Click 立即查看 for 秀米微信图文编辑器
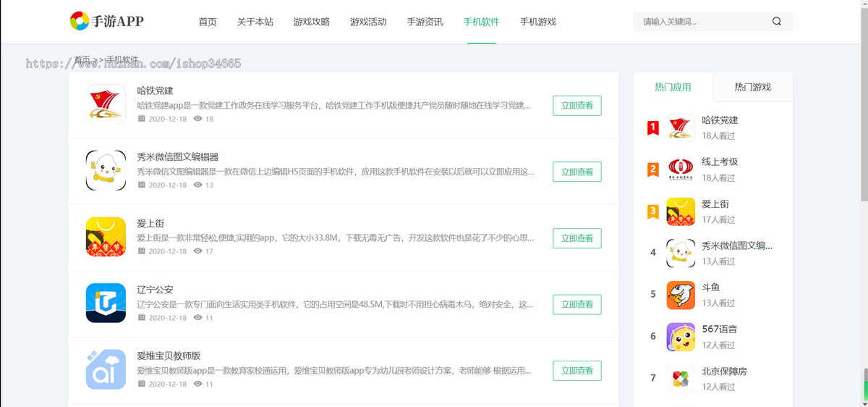The height and width of the screenshot is (407, 868). pyautogui.click(x=577, y=172)
